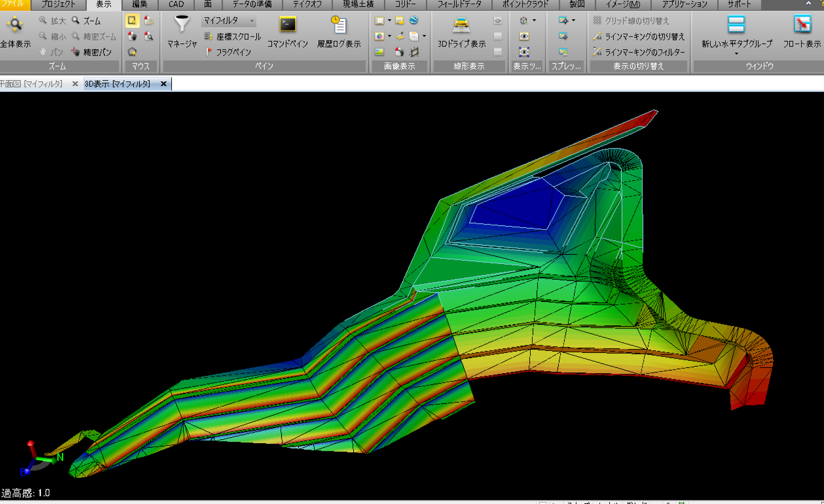Activate the 精密パン tool
Image resolution: width=824 pixels, height=504 pixels.
click(91, 52)
